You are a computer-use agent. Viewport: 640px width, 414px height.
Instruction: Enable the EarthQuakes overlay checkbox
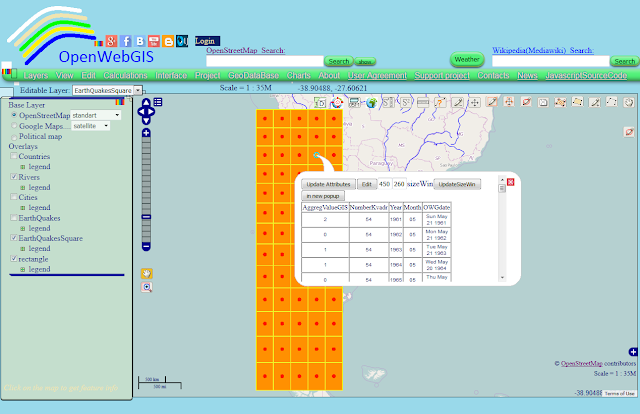coord(14,218)
